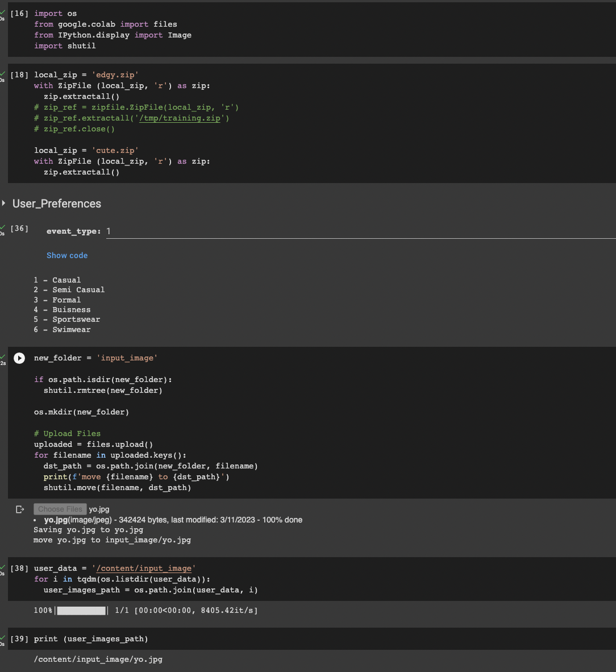Click the line "local_zip = 'edgy.zip'"
616x672 pixels.
point(86,75)
